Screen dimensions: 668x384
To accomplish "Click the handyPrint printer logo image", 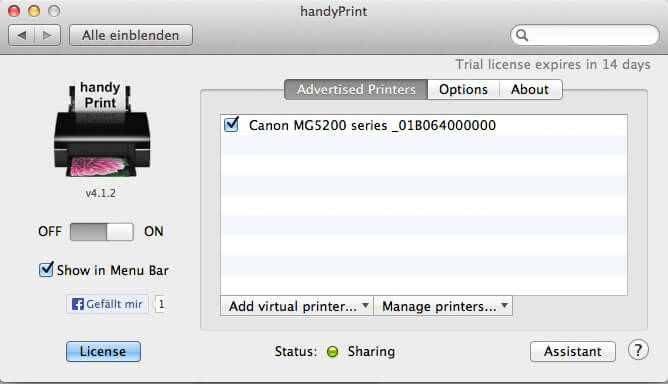I will click(102, 129).
